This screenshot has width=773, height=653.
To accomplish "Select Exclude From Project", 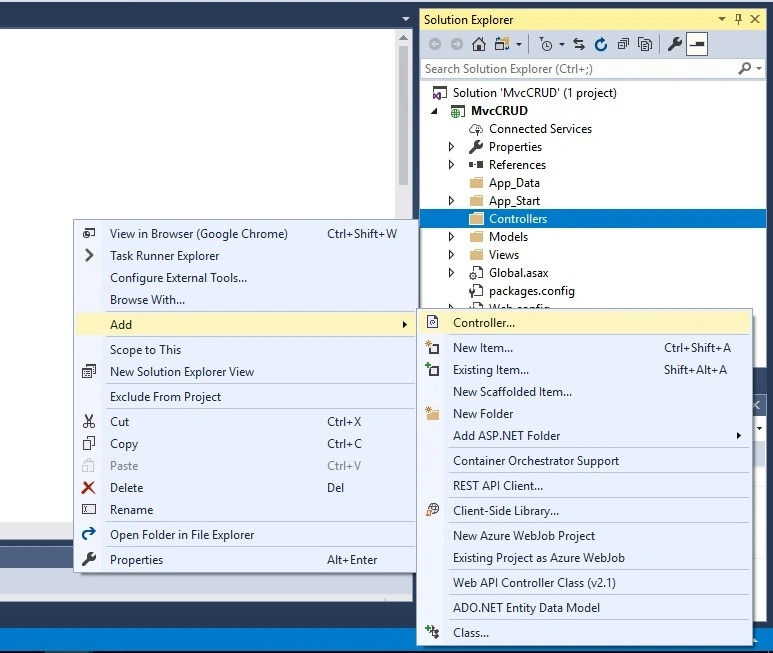I will 245,397.
